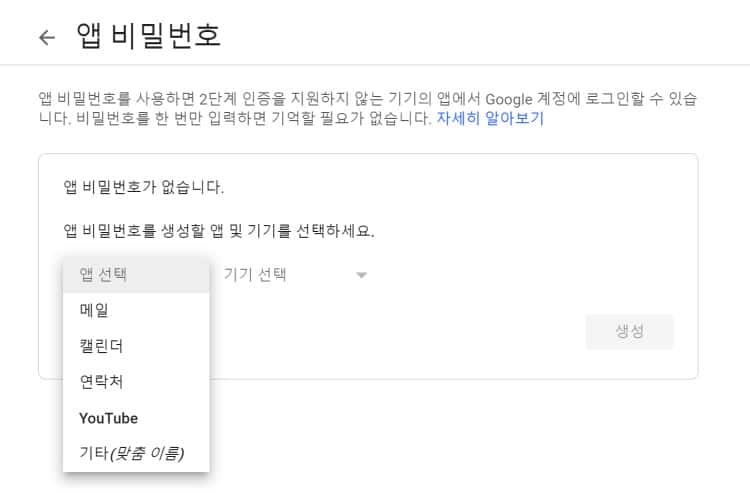This screenshot has width=750, height=504.
Task: Click the 앱 선택 dropdown header
Action: click(x=105, y=274)
